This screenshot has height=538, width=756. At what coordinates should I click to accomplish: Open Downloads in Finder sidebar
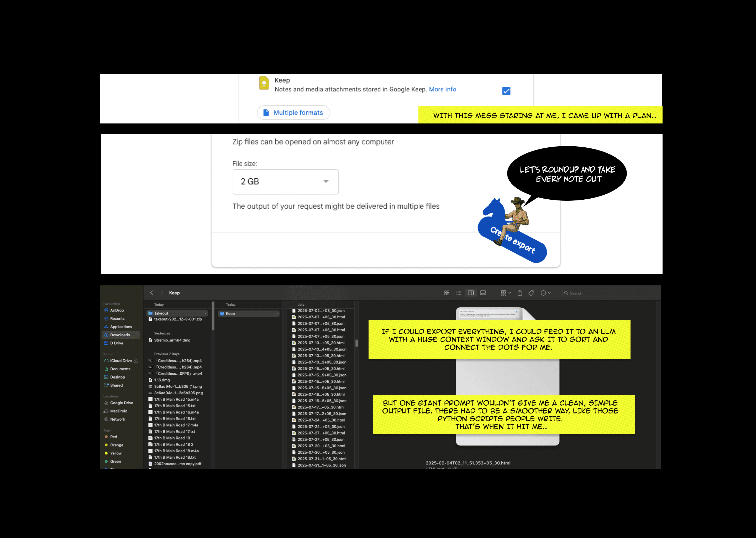pos(120,335)
